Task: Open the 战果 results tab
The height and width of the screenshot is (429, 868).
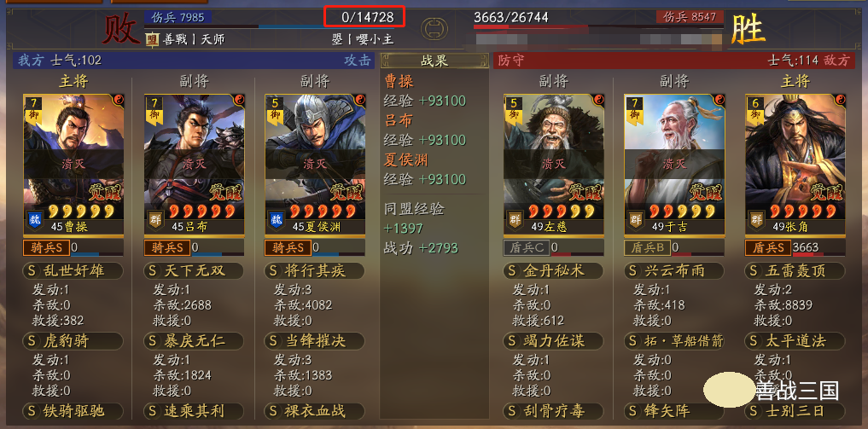Action: point(434,61)
